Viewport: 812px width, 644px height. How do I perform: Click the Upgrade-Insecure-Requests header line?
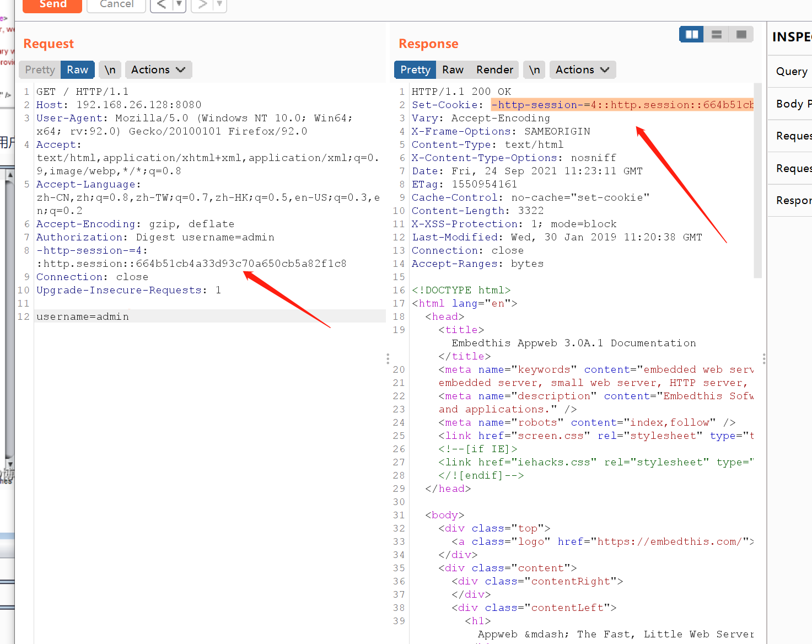click(x=128, y=290)
